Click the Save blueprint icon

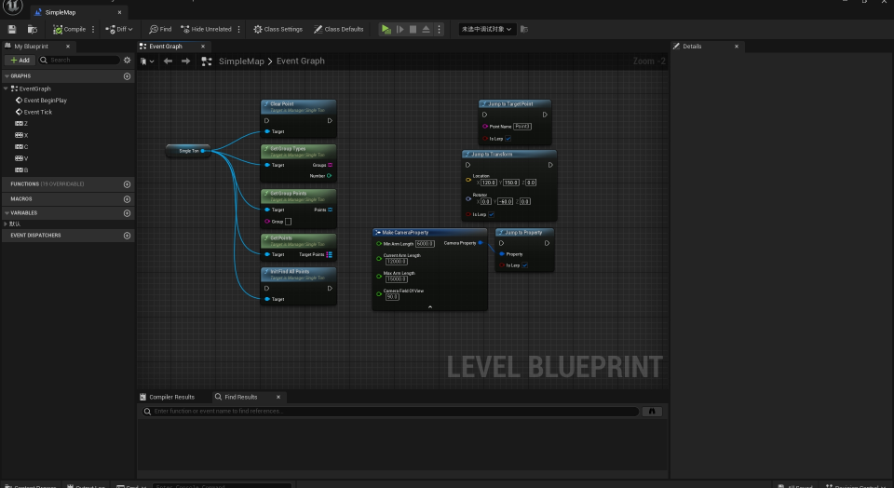pyautogui.click(x=12, y=30)
